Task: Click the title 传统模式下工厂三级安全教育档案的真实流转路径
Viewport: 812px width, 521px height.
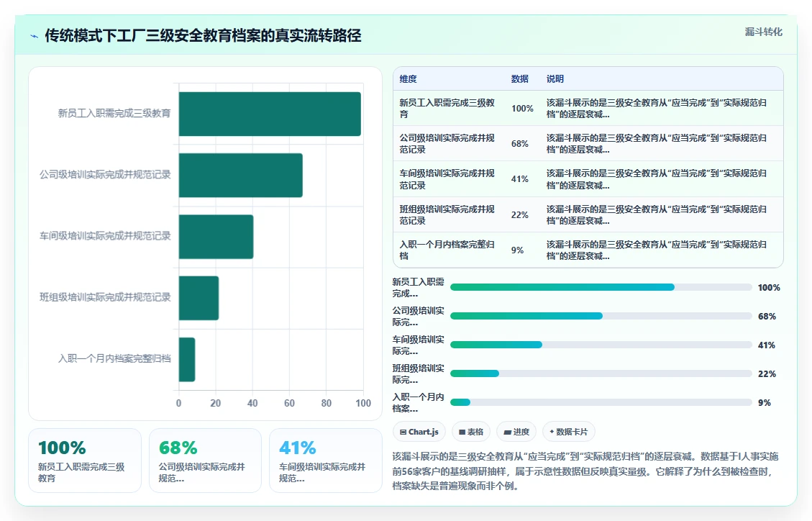Action: tap(203, 36)
